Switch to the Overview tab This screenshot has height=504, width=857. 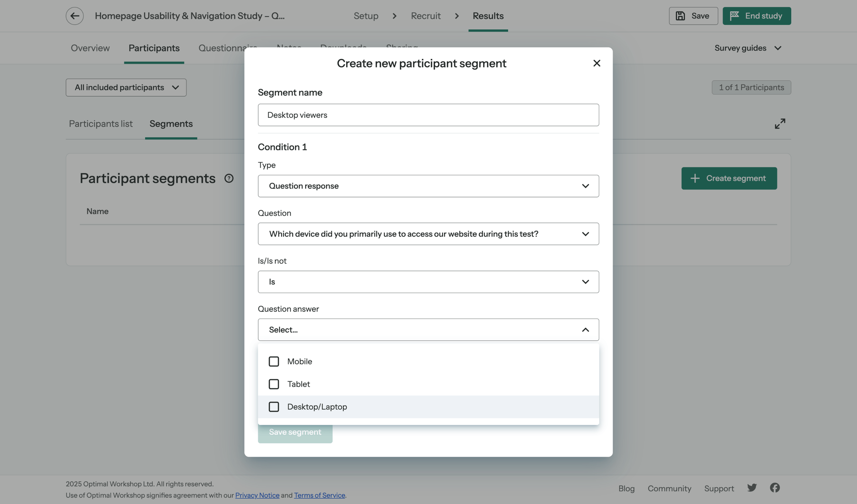(x=90, y=48)
